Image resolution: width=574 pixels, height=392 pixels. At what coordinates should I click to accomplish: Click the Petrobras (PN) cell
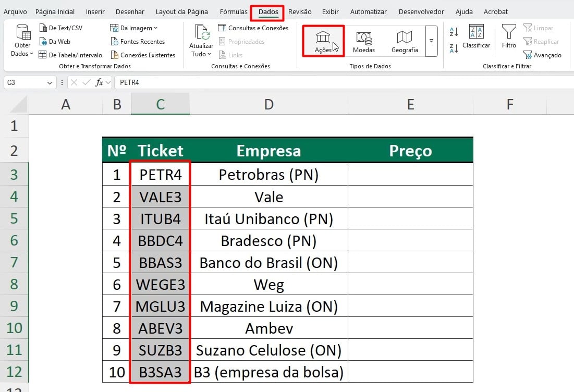(x=268, y=175)
